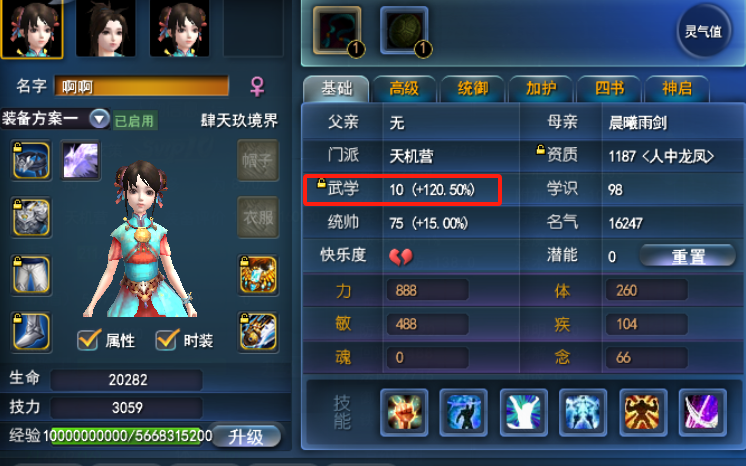Select the purple slash skill icon
This screenshot has width=746, height=466.
point(702,412)
